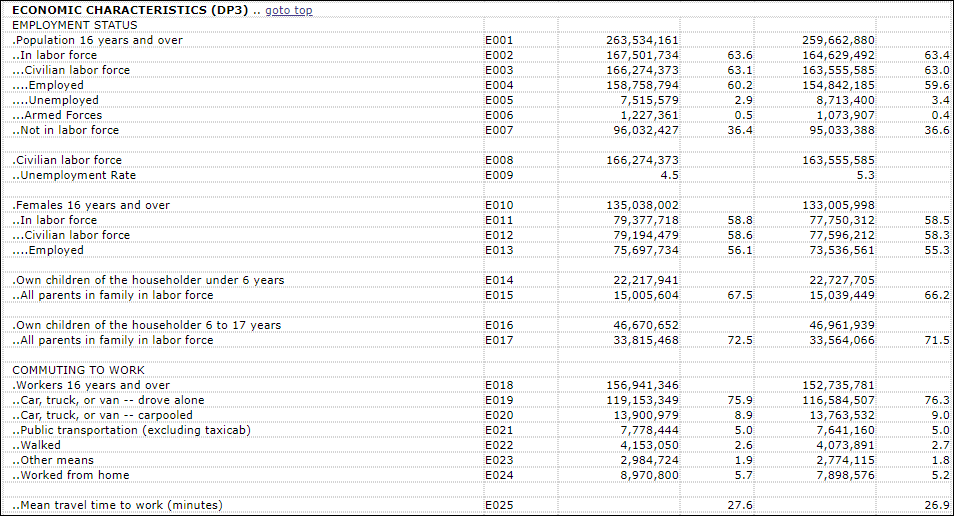Click percentage 76.3 in drove alone row
954x516 pixels.
(937, 400)
